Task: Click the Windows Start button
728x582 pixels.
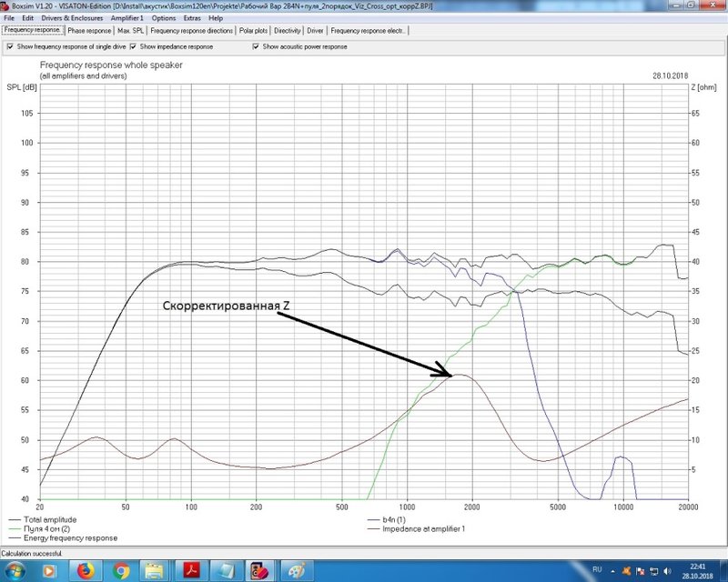Action: point(16,570)
